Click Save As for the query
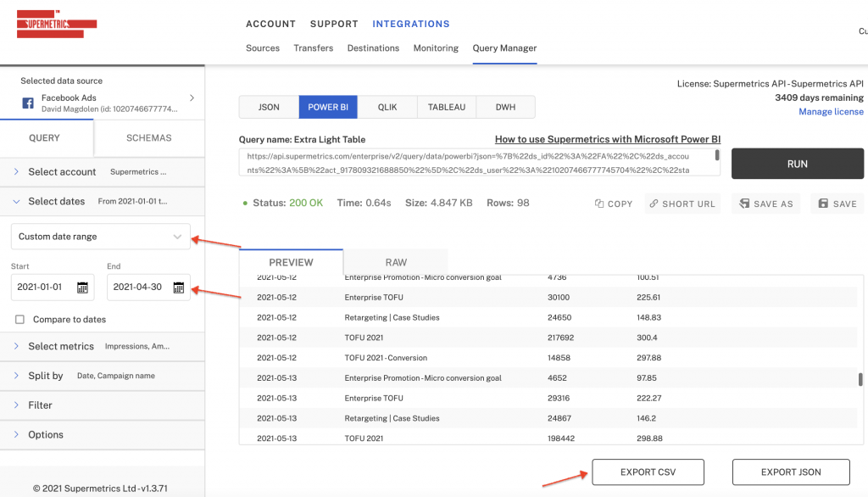This screenshot has width=868, height=497. 765,204
